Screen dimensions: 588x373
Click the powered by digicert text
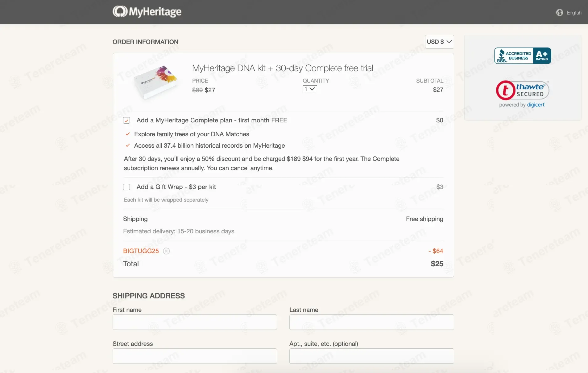click(522, 105)
